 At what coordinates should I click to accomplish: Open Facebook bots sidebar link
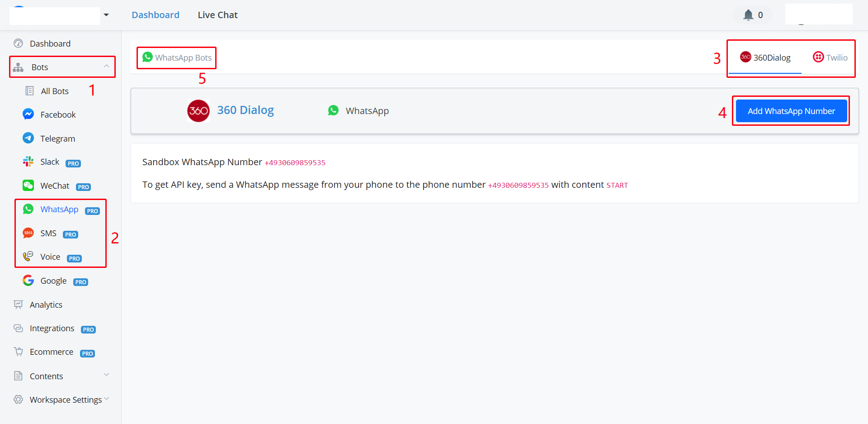(58, 114)
